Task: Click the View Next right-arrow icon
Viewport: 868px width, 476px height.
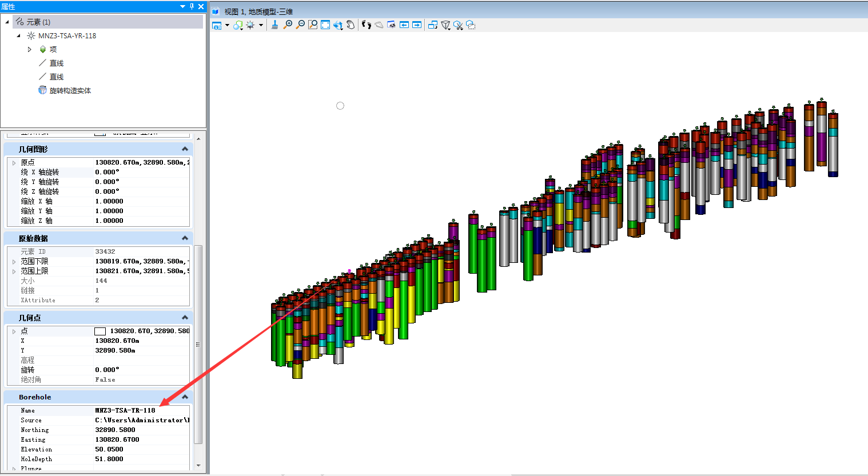Action: coord(417,25)
